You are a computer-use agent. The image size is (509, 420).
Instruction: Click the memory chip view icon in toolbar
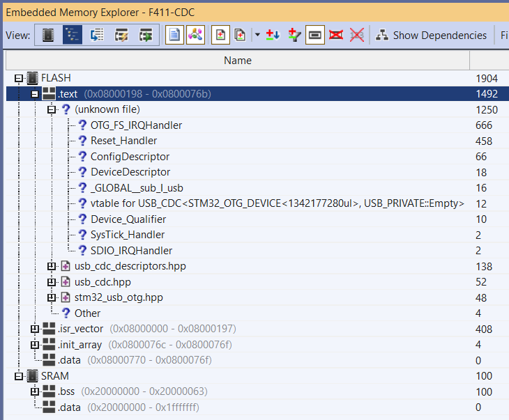[x=47, y=35]
